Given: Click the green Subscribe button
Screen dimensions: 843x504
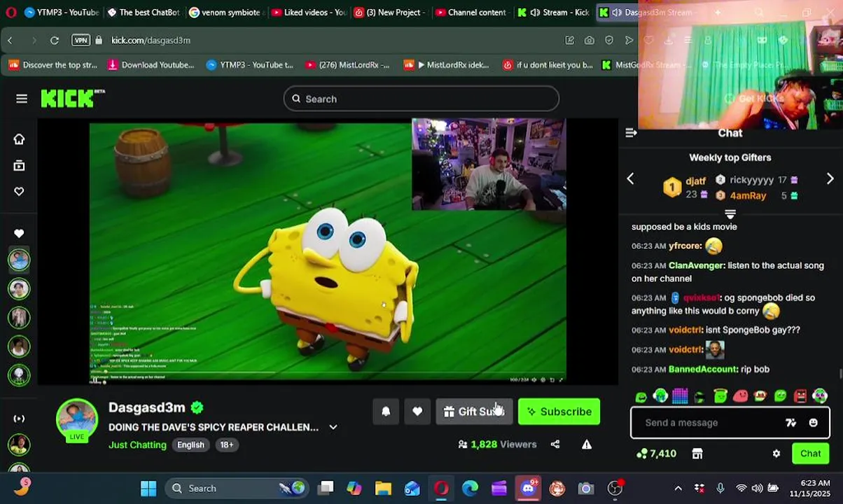Looking at the screenshot, I should 559,412.
